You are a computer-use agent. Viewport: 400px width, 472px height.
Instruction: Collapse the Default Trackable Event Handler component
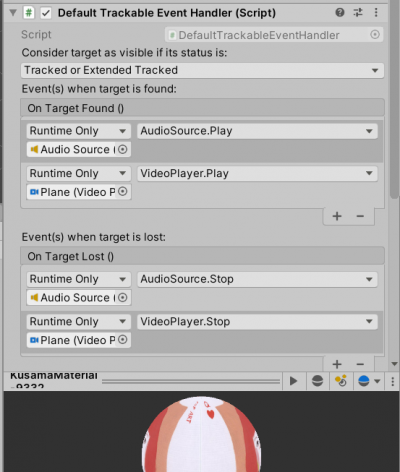[13, 13]
